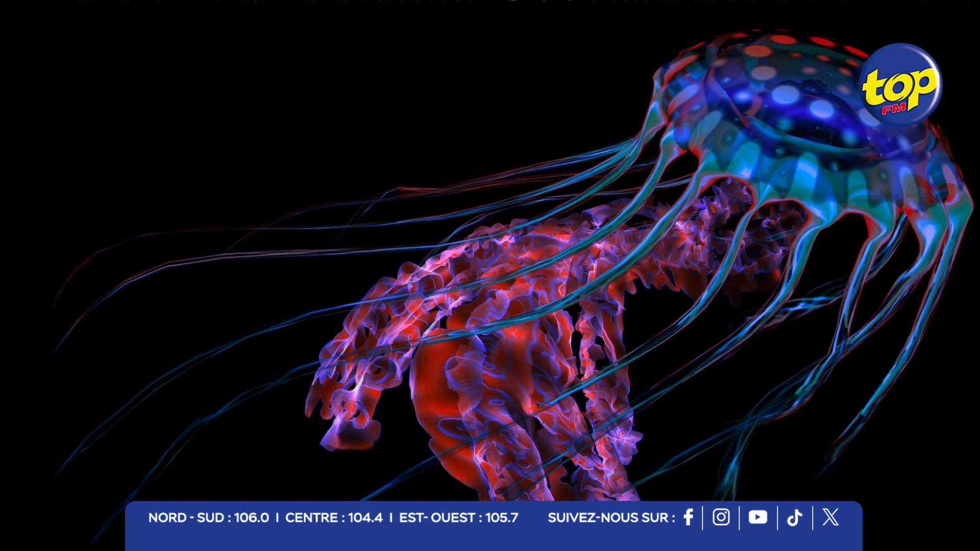Click the YouTube play icon
This screenshot has height=551, width=980.
(757, 517)
